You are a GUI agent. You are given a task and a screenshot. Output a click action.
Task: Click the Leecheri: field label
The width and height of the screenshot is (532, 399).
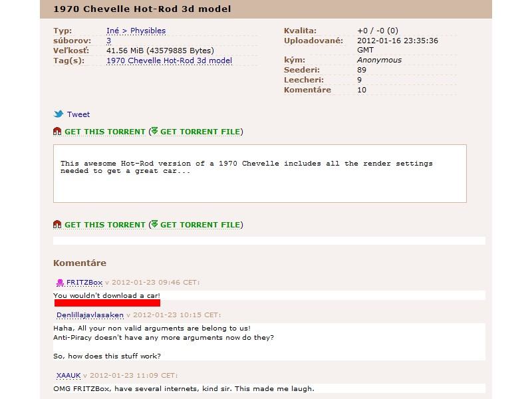[x=304, y=80]
